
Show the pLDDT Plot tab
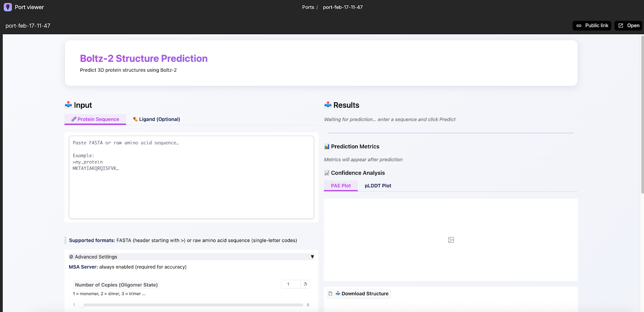tap(378, 186)
